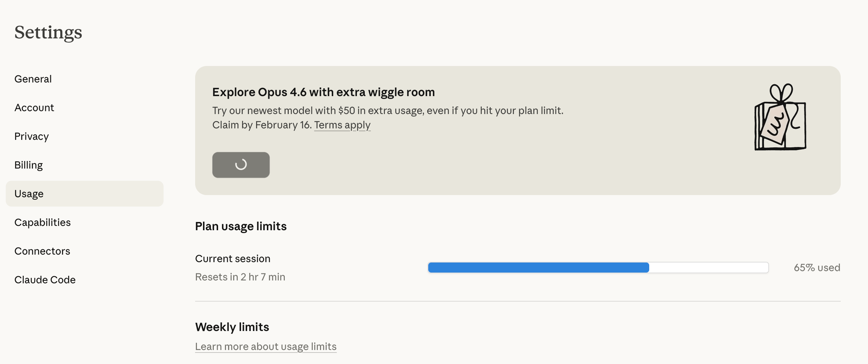868x364 pixels.
Task: Go to General settings
Action: (x=33, y=79)
